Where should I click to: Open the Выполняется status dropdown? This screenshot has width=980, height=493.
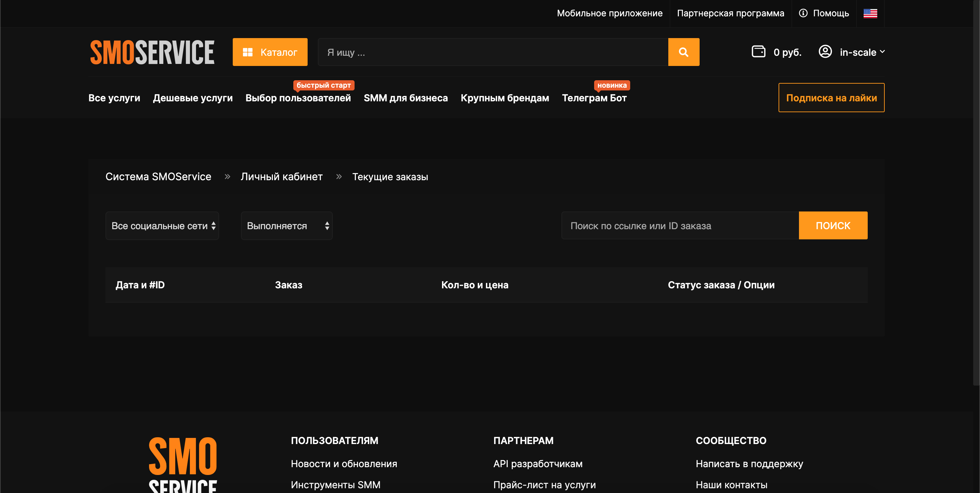tap(287, 226)
